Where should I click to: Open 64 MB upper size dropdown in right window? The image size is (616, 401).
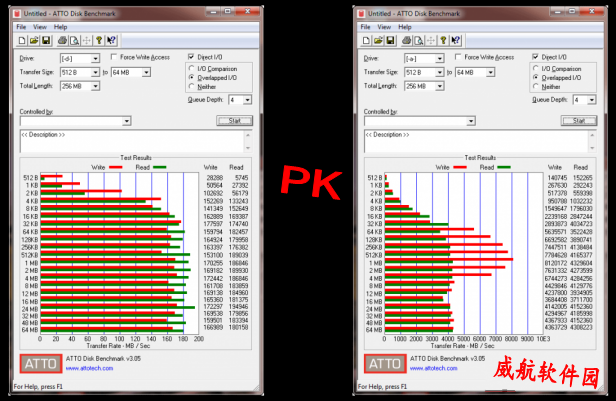(x=490, y=72)
